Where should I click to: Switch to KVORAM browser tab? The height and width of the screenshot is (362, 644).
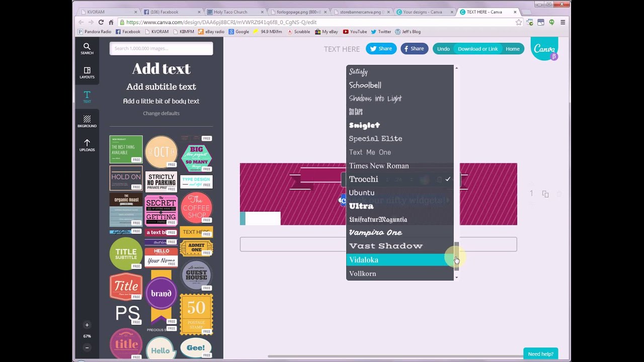coord(108,12)
